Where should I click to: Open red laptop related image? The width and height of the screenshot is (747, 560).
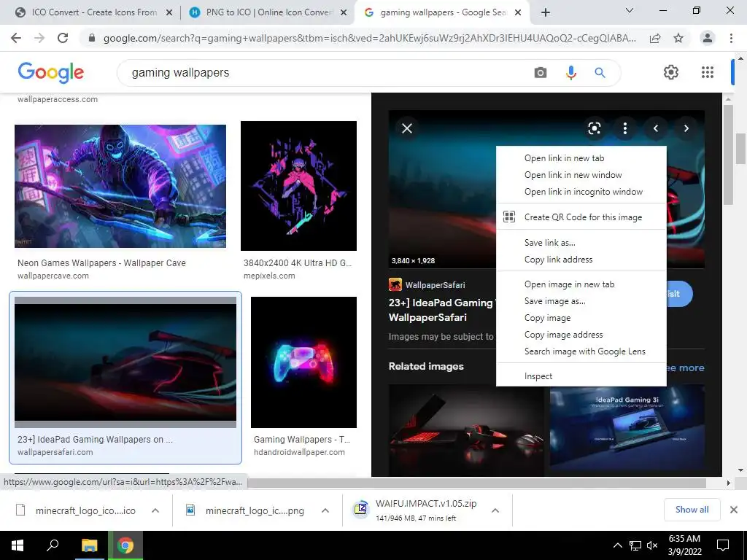(466, 430)
